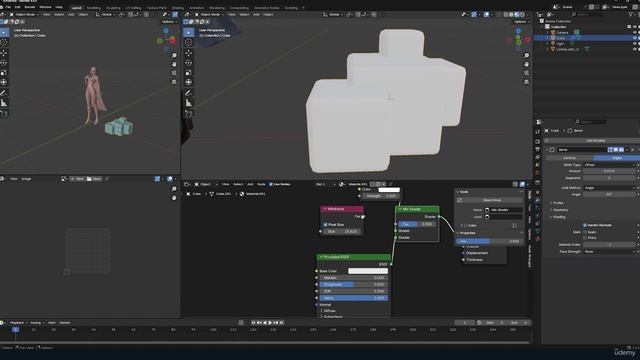Switch to the Layout workspace tab
Viewport: 640px width, 360px height.
point(76,8)
